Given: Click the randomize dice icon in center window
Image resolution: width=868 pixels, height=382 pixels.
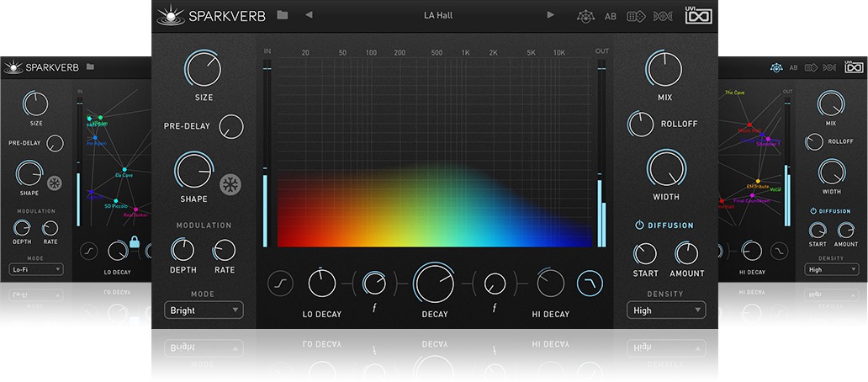Looking at the screenshot, I should point(636,16).
